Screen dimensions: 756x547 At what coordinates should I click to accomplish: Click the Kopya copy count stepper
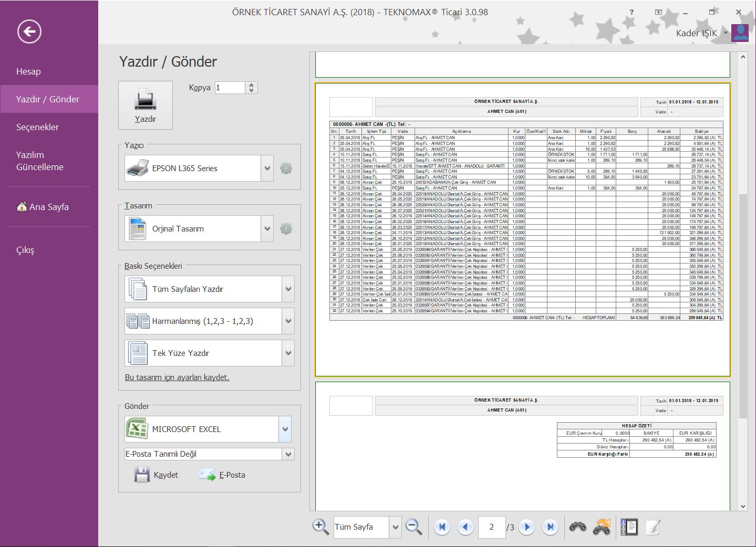pyautogui.click(x=251, y=88)
